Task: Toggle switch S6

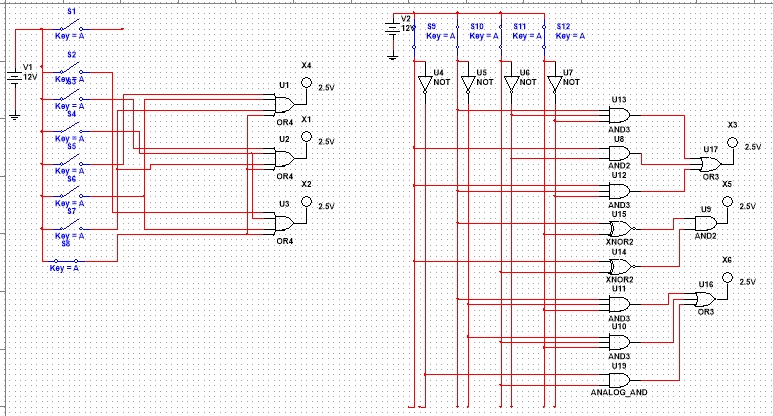Action: coord(69,194)
